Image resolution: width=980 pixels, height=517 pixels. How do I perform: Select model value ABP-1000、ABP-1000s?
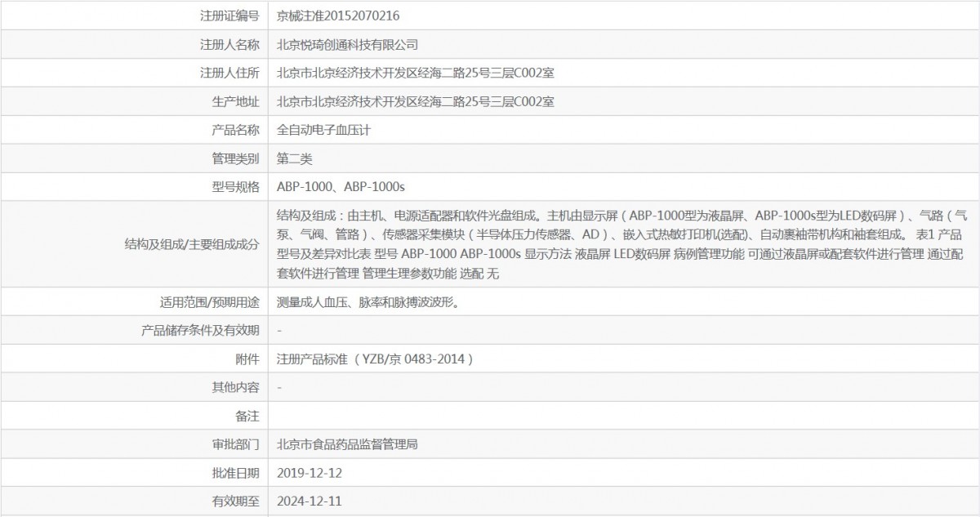tap(341, 187)
